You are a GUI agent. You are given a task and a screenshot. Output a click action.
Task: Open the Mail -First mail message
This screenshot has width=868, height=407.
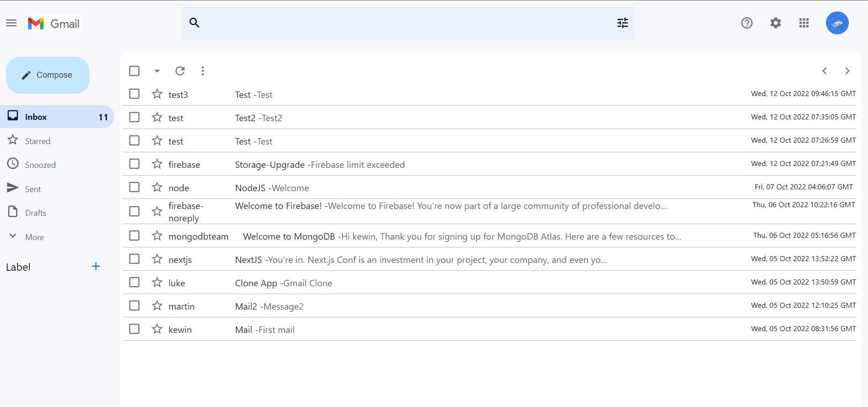489,329
